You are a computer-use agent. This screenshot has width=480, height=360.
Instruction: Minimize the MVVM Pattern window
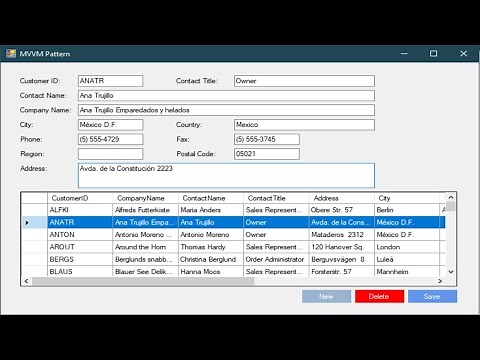pyautogui.click(x=404, y=53)
